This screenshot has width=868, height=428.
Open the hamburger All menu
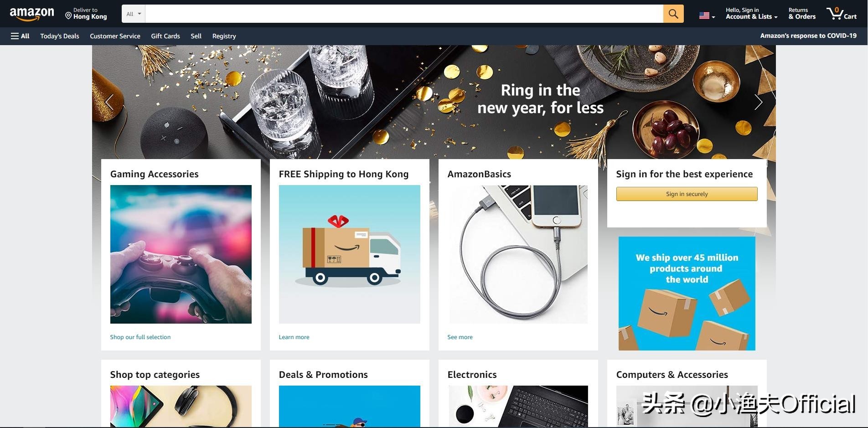(20, 36)
